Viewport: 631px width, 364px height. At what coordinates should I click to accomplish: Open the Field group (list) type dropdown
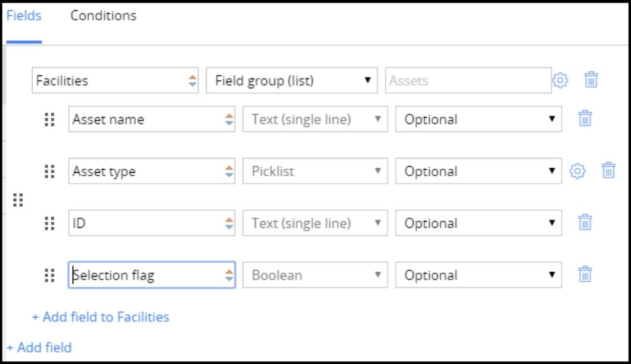pos(292,81)
